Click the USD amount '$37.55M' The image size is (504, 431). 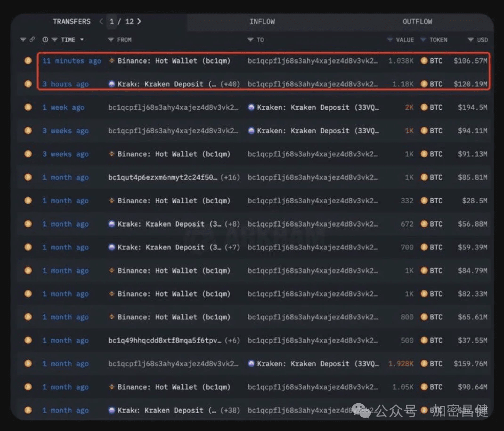pos(472,341)
